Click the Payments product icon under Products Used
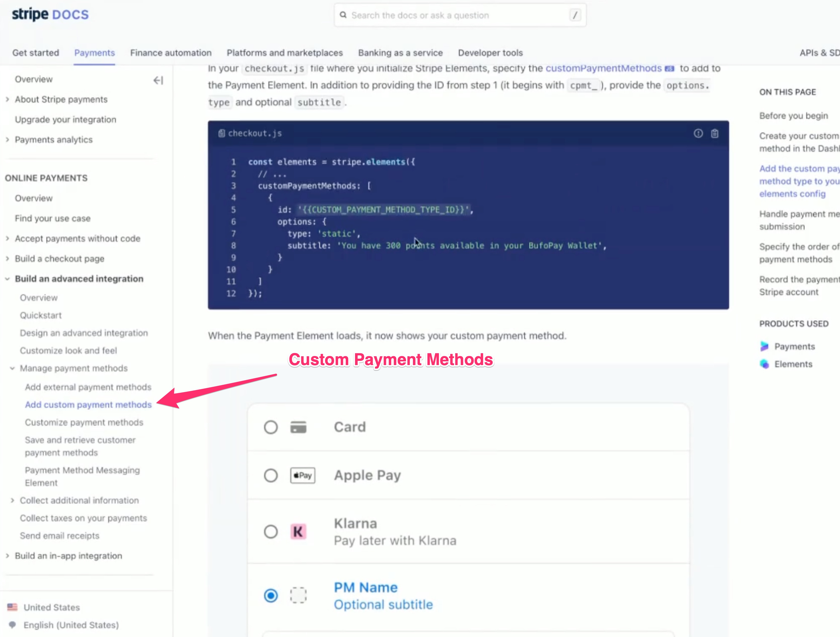Viewport: 840px width, 637px height. pyautogui.click(x=765, y=346)
